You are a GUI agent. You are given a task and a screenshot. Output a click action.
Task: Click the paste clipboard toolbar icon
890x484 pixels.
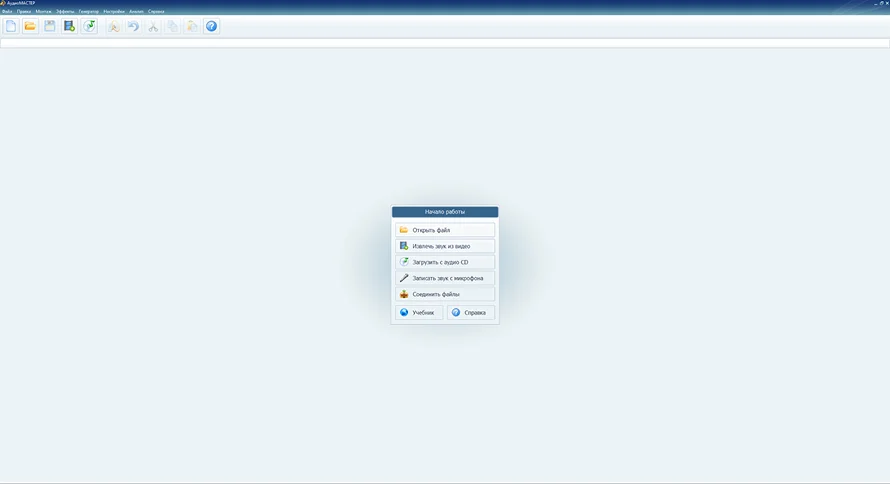192,26
